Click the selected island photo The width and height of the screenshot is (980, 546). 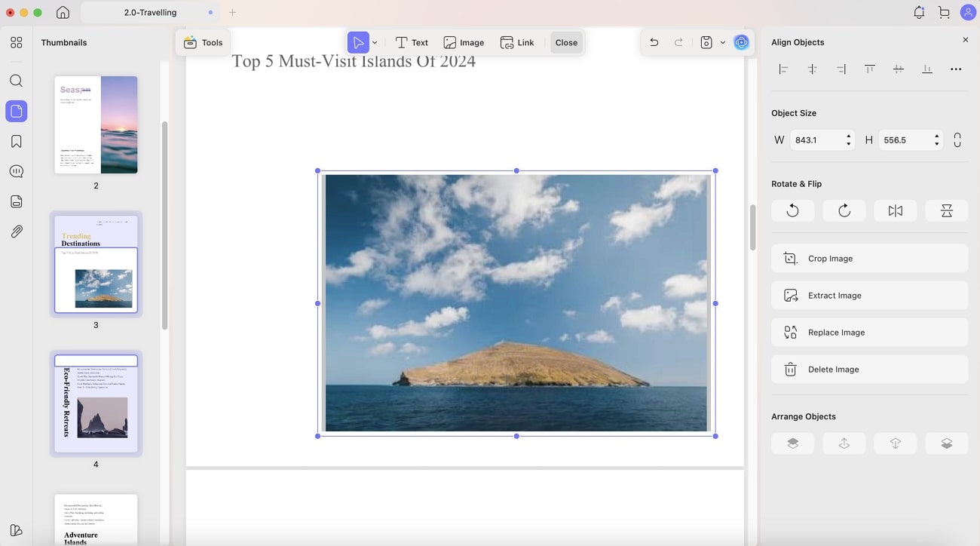point(516,302)
